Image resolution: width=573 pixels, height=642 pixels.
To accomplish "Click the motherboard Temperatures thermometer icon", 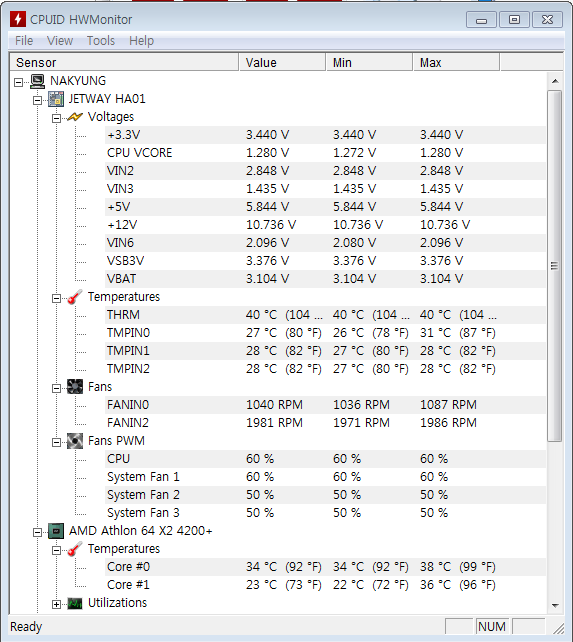I will coord(75,297).
